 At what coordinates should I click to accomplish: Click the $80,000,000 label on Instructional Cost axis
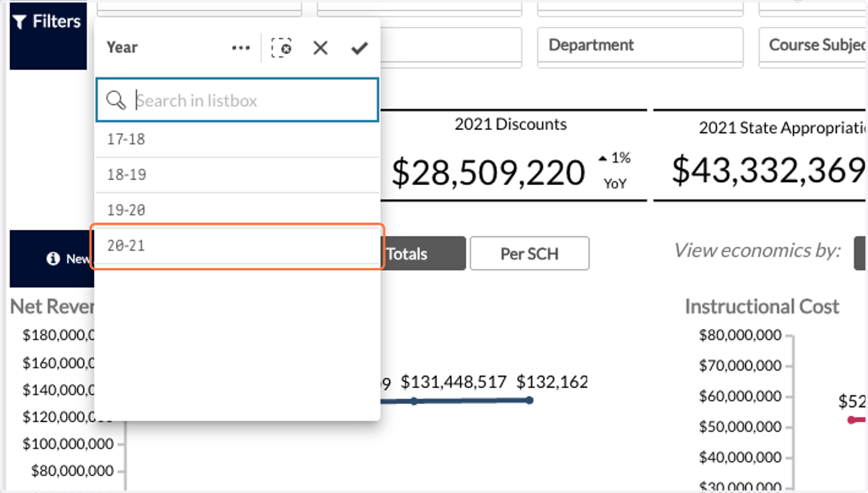pyautogui.click(x=740, y=335)
